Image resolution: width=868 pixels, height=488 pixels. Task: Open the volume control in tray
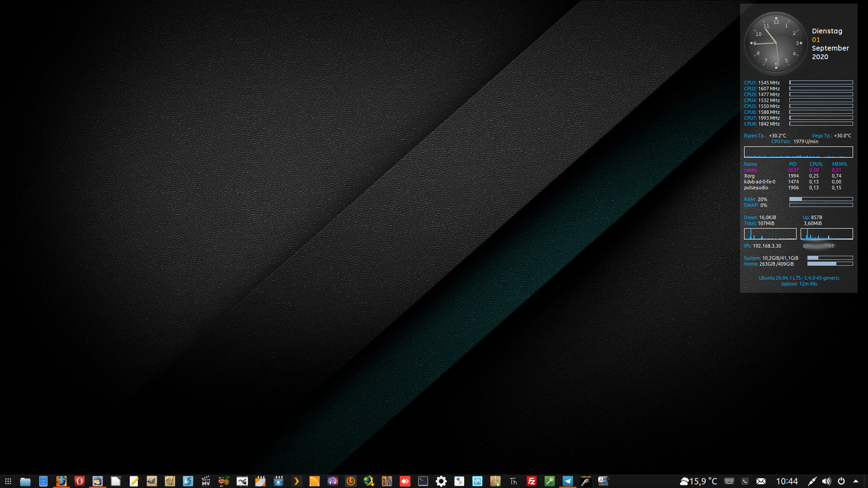(x=826, y=481)
